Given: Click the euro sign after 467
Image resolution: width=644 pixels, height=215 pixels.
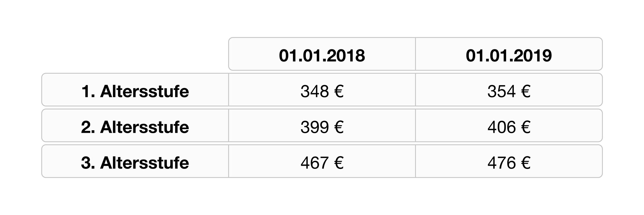Looking at the screenshot, I should (x=338, y=163).
